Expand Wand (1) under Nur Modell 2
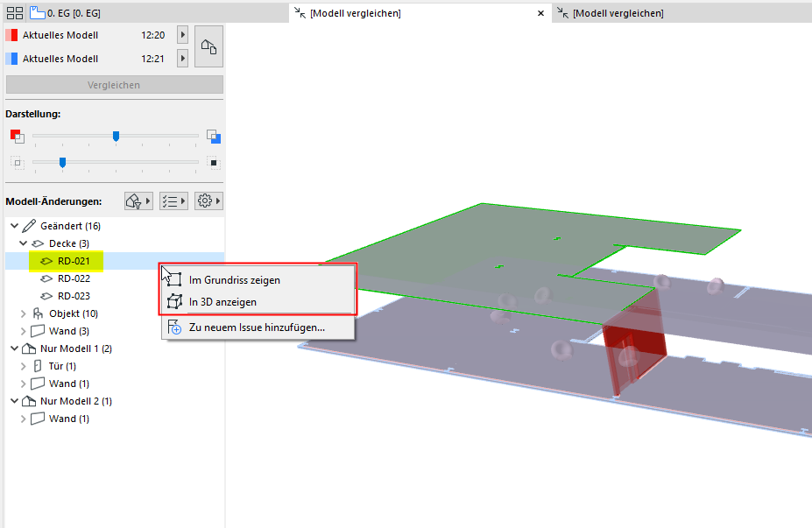The height and width of the screenshot is (528, 812). 24,419
